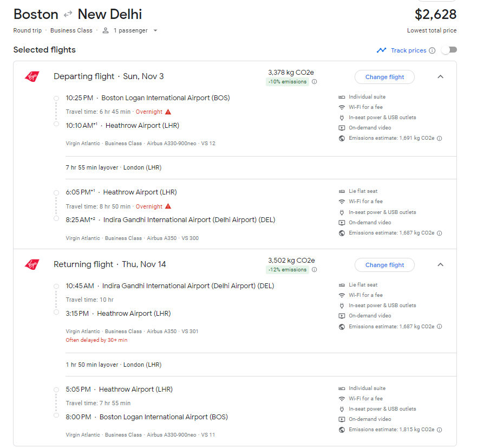477x448 pixels.
Task: Collapse the departing flight details chevron
Action: [440, 76]
